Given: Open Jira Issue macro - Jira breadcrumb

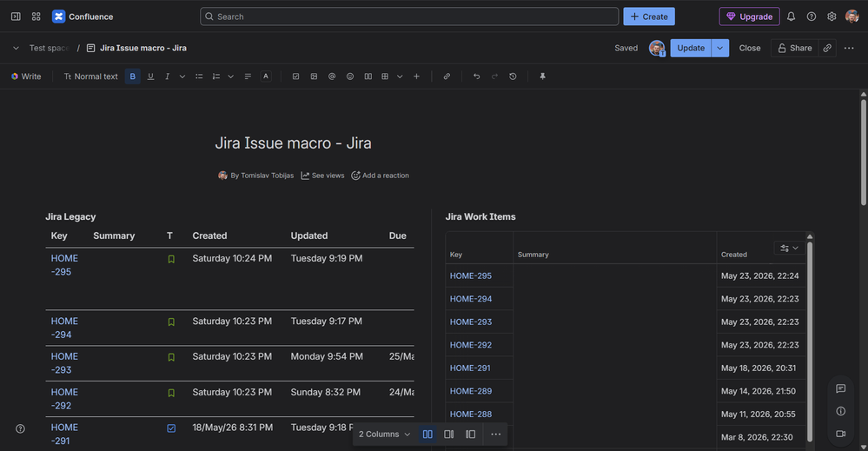Looking at the screenshot, I should pyautogui.click(x=142, y=48).
